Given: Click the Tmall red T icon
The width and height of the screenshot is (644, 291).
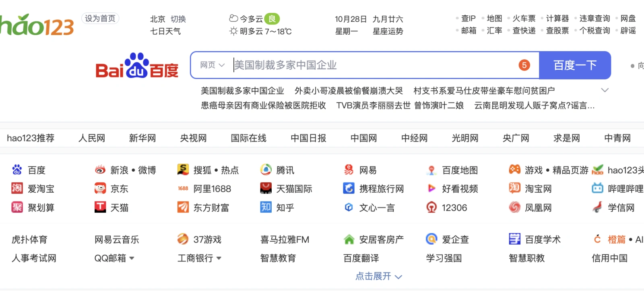Looking at the screenshot, I should pos(100,207).
